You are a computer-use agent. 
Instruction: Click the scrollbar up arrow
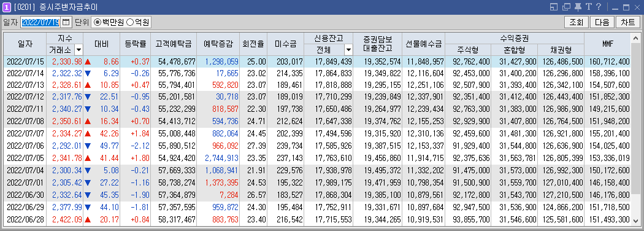[636, 38]
